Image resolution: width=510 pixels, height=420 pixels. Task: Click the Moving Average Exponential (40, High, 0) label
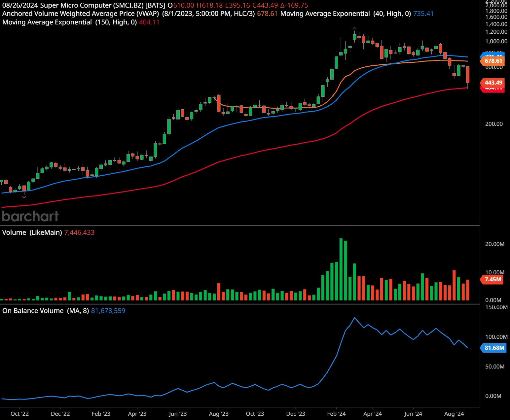pos(346,14)
